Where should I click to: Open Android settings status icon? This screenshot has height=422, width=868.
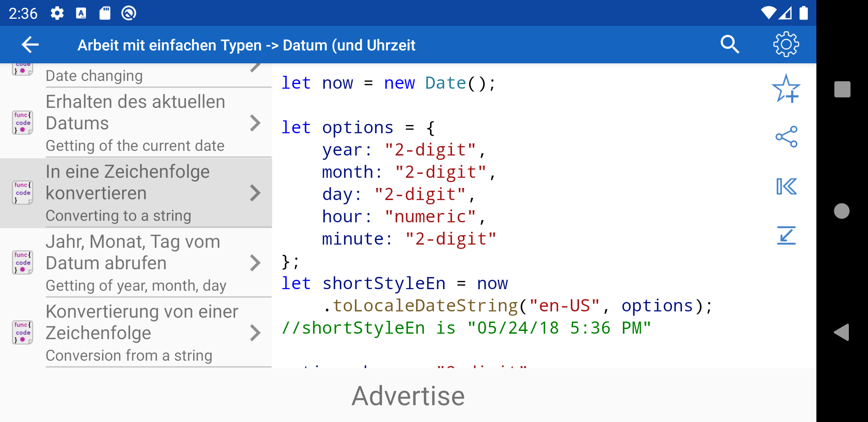tap(57, 13)
